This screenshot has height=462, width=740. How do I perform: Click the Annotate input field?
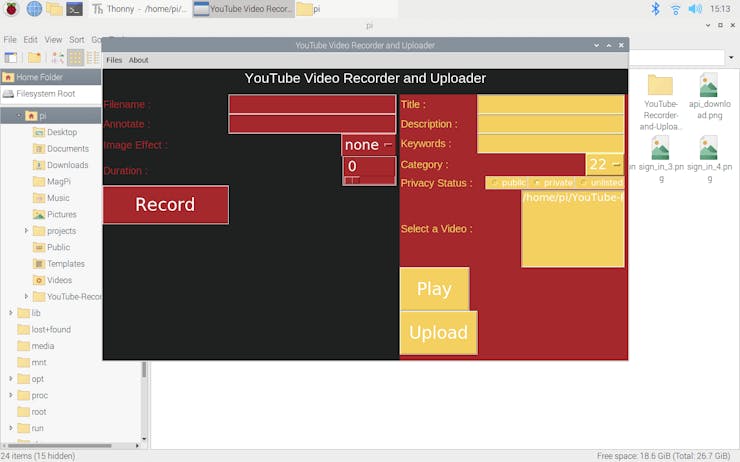coord(312,124)
